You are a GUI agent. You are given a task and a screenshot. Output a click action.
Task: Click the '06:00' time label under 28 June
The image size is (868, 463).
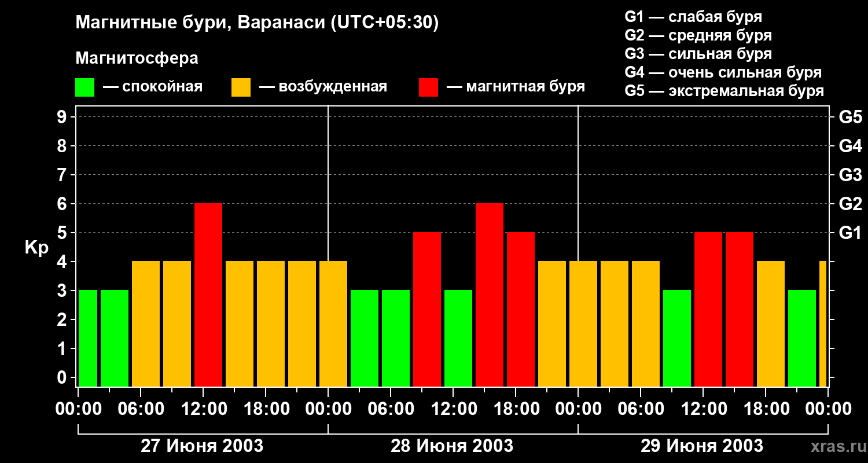tap(391, 409)
